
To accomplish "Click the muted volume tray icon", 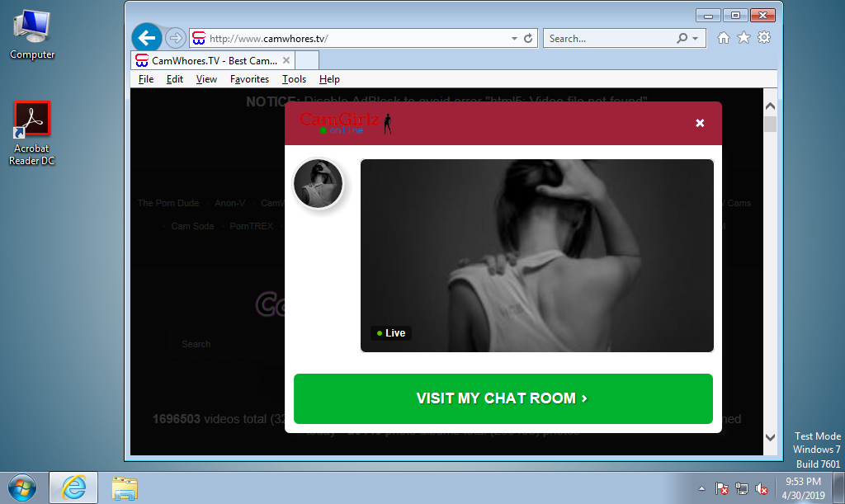I will pyautogui.click(x=761, y=488).
